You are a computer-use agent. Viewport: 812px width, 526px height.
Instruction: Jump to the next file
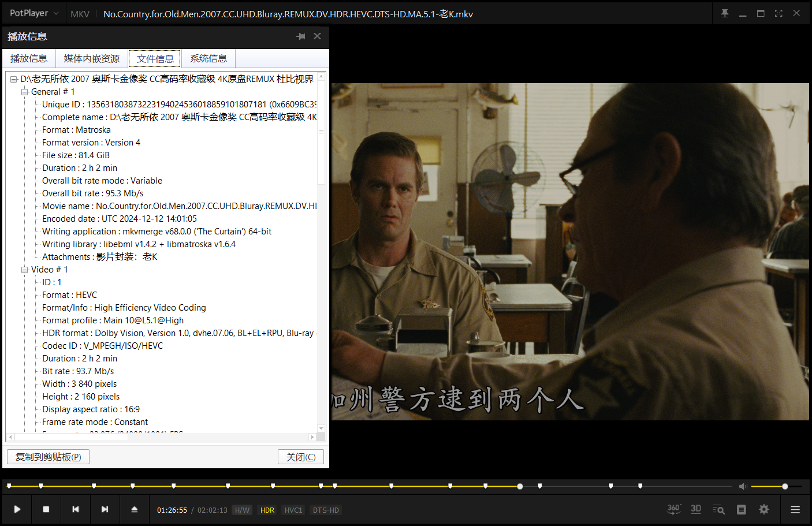click(x=105, y=509)
